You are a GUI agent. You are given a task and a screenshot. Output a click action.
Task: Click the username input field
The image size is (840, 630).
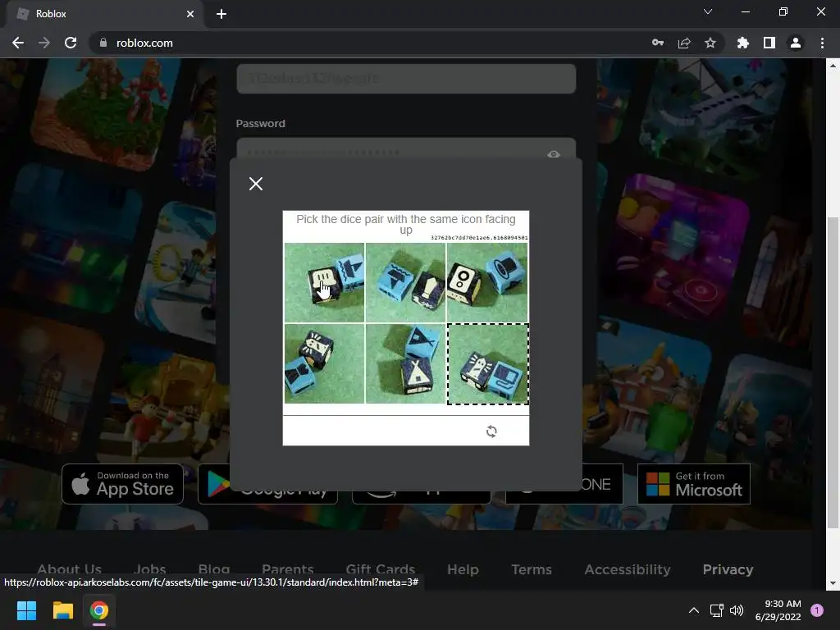coord(406,79)
